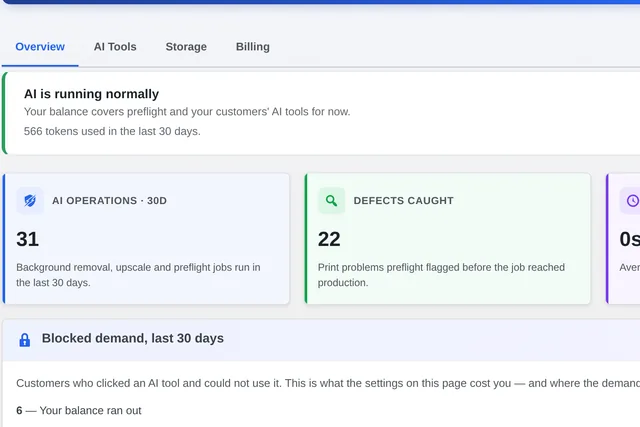
Task: Click the Blocked demand lock icon
Action: tap(24, 340)
